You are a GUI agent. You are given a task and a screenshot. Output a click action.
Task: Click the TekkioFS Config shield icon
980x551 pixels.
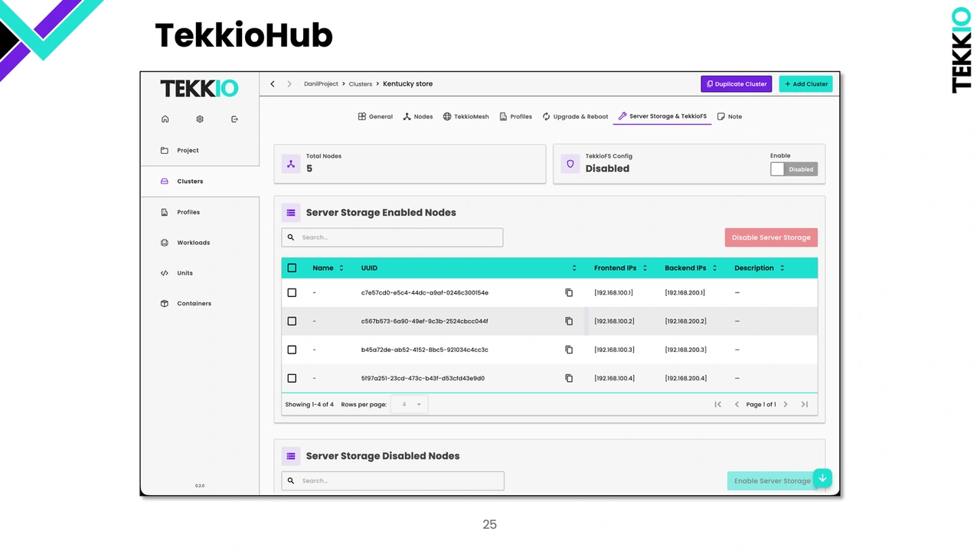click(570, 163)
